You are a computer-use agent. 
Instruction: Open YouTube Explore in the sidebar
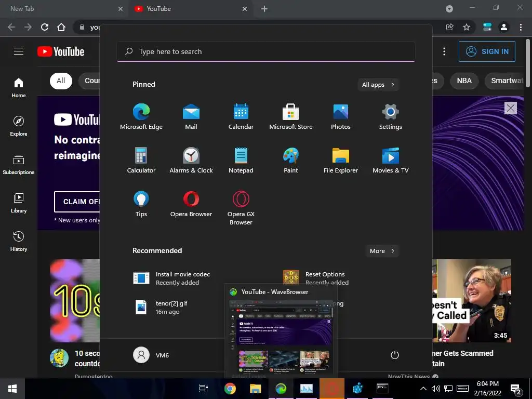(x=19, y=126)
